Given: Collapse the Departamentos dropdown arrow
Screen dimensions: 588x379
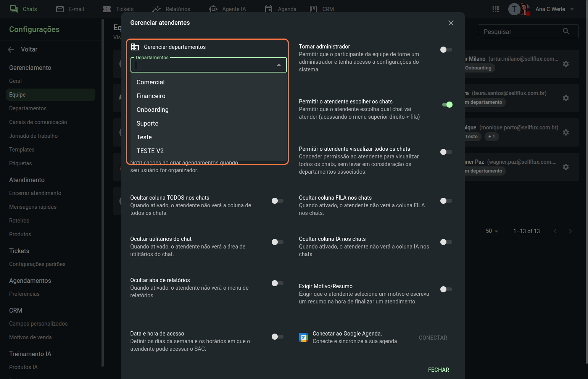Looking at the screenshot, I should click(x=279, y=65).
